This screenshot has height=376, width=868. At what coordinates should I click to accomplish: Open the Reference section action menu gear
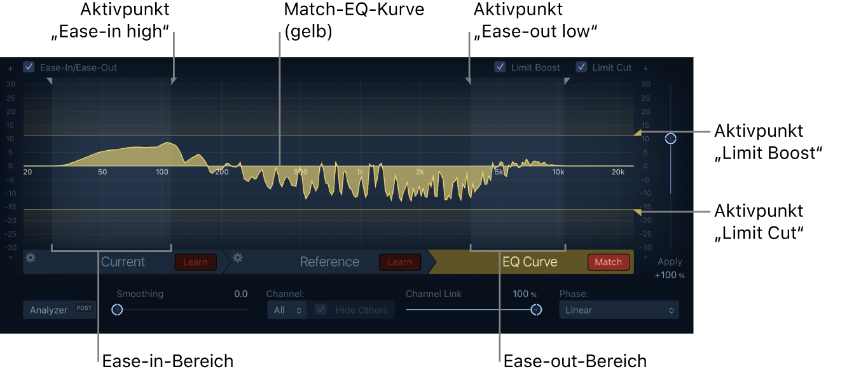237,257
